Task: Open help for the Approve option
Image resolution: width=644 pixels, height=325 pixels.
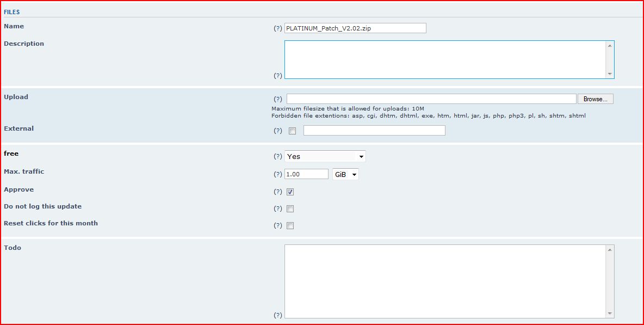Action: click(x=277, y=192)
